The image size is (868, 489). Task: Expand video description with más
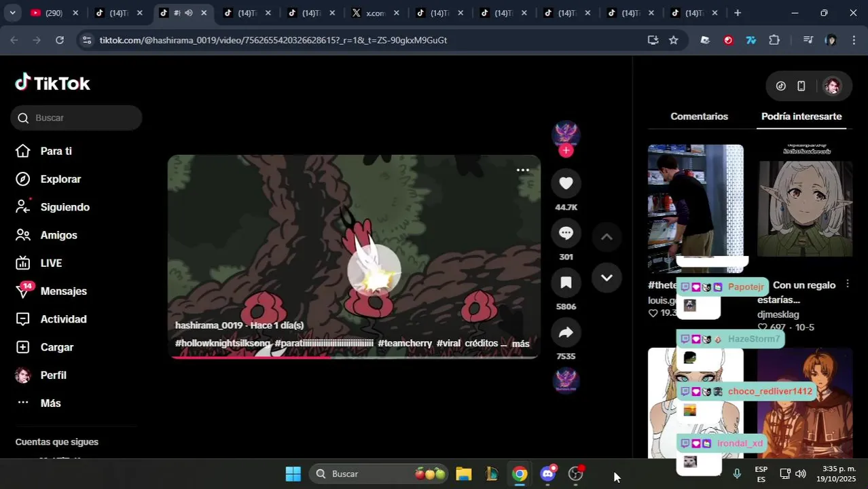pyautogui.click(x=520, y=344)
